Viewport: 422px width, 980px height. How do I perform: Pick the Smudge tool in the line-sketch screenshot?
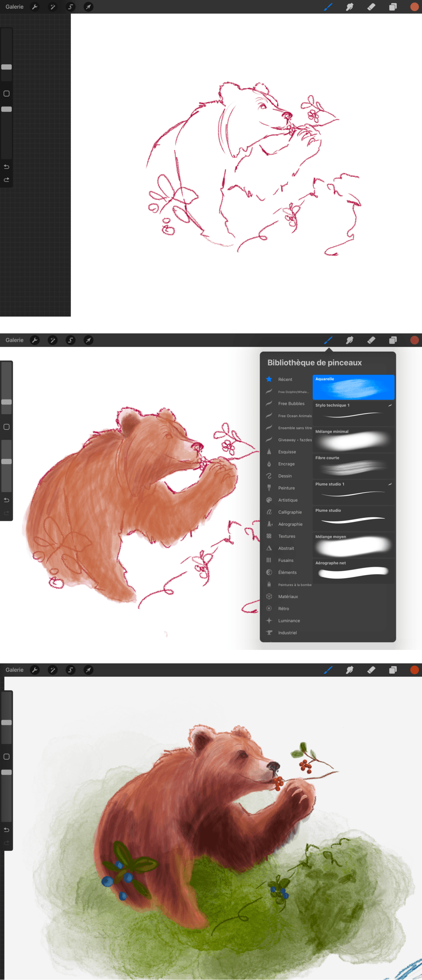coord(350,7)
